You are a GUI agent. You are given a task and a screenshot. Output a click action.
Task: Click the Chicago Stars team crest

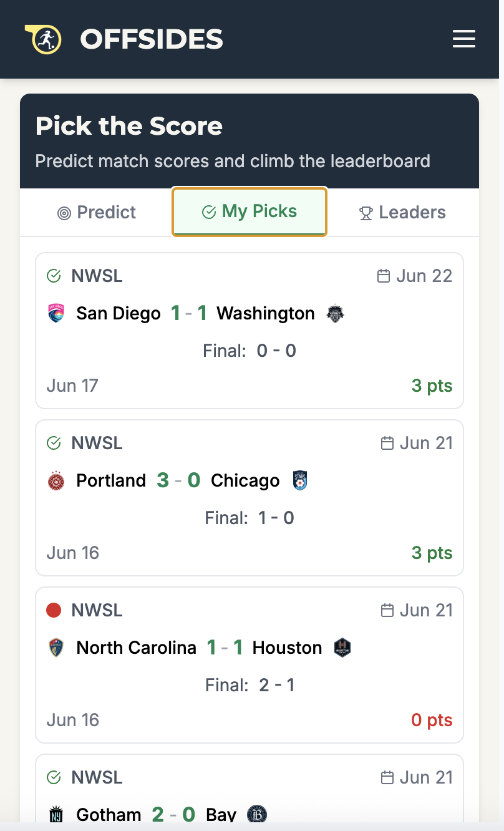(300, 480)
